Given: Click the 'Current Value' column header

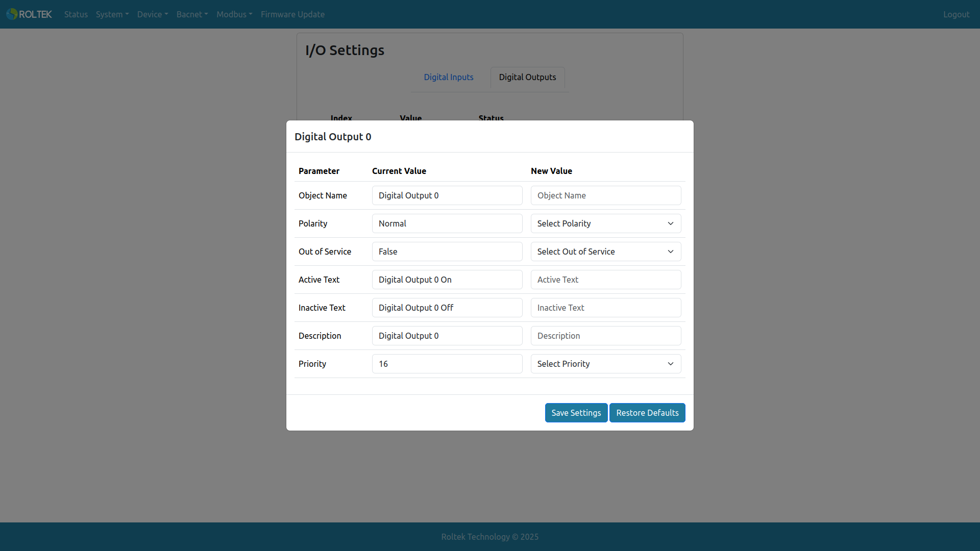Looking at the screenshot, I should point(399,171).
